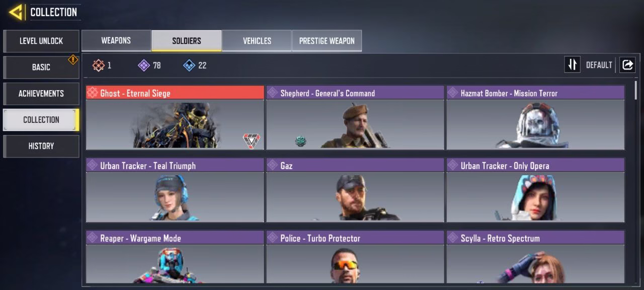Open the History section
This screenshot has width=644, height=290.
coord(41,146)
